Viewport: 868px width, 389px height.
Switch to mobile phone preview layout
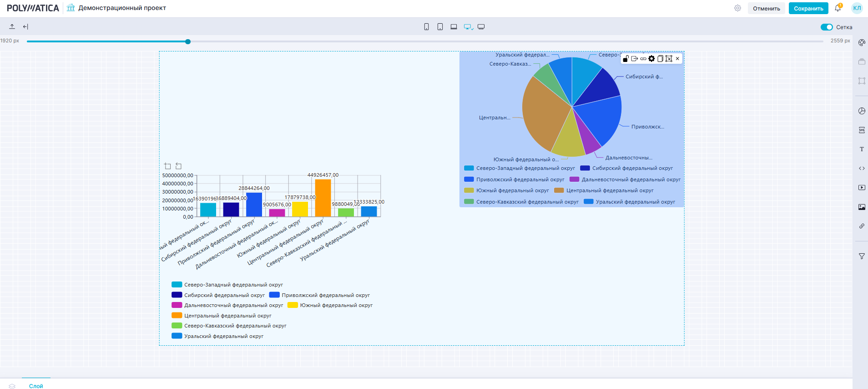pos(426,27)
